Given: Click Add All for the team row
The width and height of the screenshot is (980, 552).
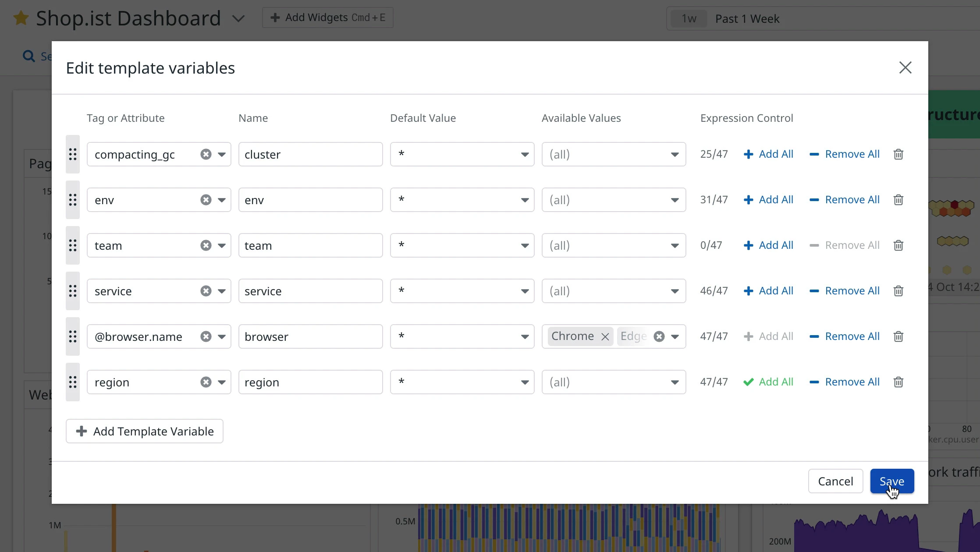Looking at the screenshot, I should pos(768,245).
